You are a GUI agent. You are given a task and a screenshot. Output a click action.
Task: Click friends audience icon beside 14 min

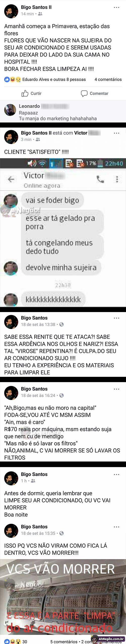pos(40,14)
